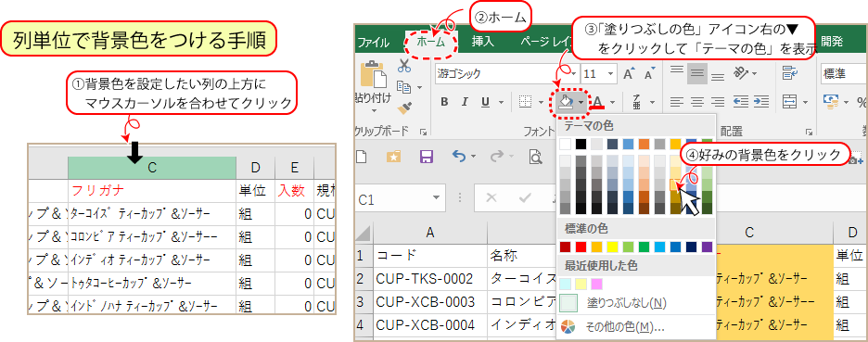This screenshot has width=868, height=342.
Task: Pick the red swatch in 標準の色
Action: point(581,247)
